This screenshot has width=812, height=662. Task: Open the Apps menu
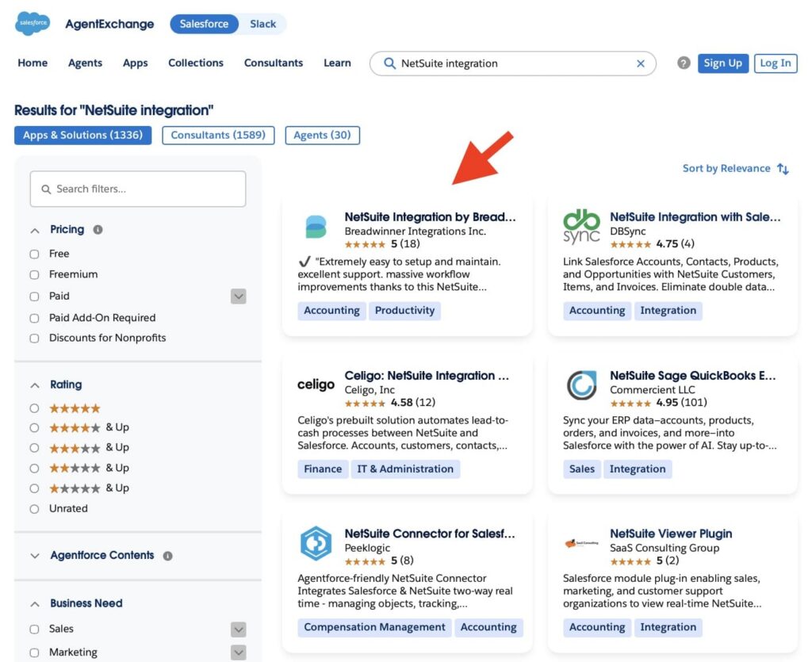pos(135,63)
